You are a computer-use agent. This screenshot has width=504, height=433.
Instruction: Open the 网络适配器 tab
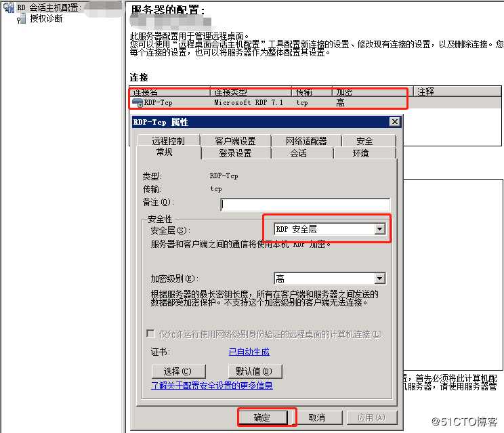[x=306, y=141]
